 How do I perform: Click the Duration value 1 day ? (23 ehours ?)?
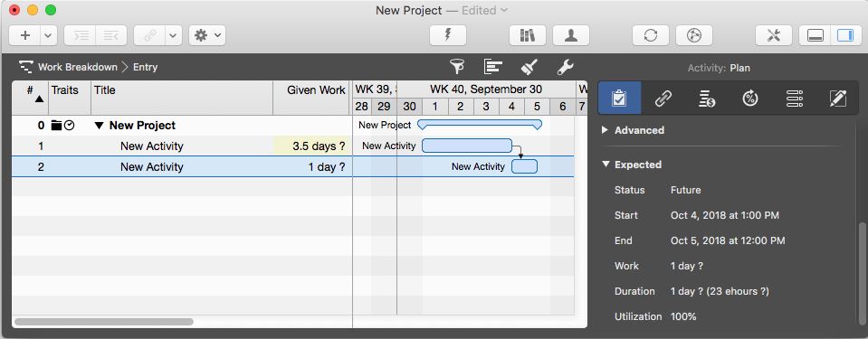point(720,291)
